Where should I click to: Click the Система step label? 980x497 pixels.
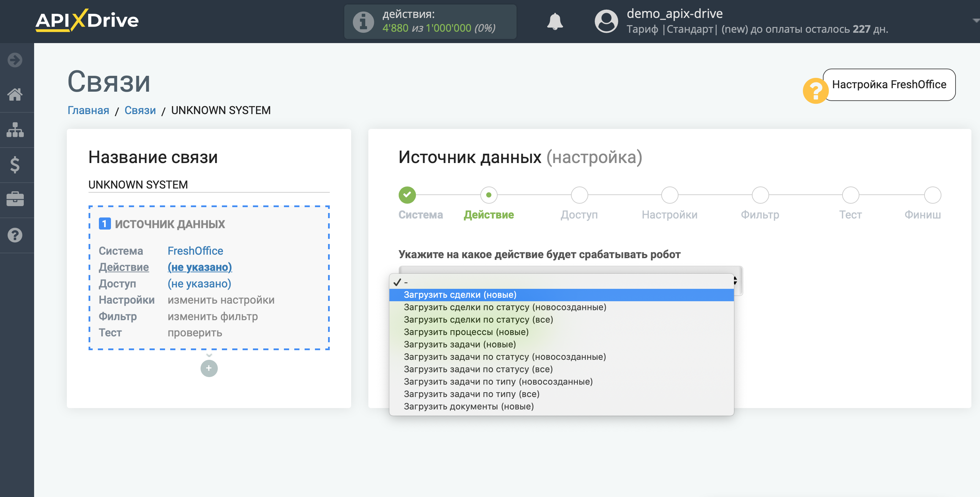tap(420, 215)
